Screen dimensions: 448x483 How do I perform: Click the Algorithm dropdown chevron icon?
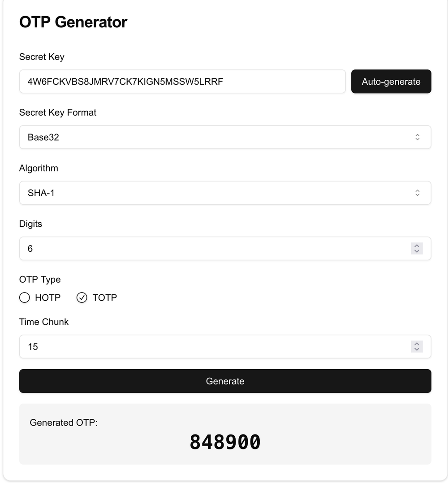(x=417, y=193)
